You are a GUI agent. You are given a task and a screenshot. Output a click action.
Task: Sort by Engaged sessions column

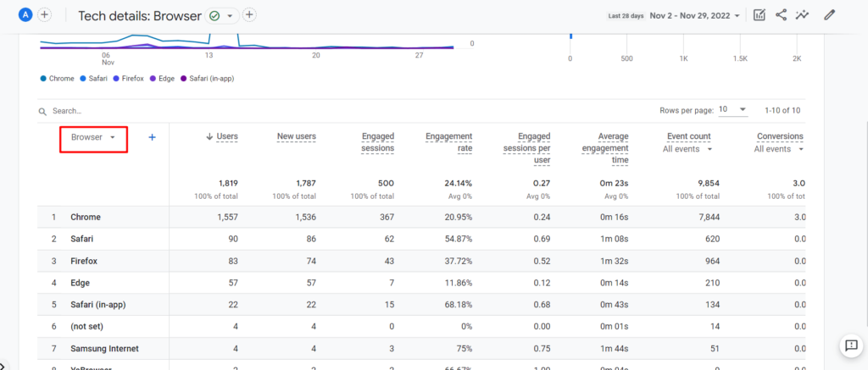click(x=377, y=142)
